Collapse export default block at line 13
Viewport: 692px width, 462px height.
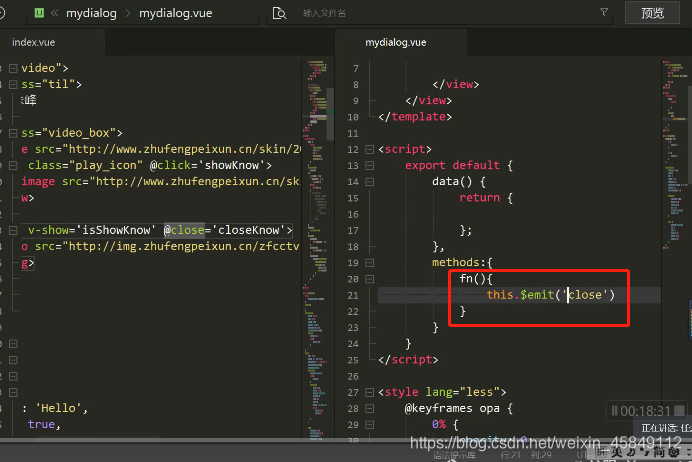click(370, 165)
